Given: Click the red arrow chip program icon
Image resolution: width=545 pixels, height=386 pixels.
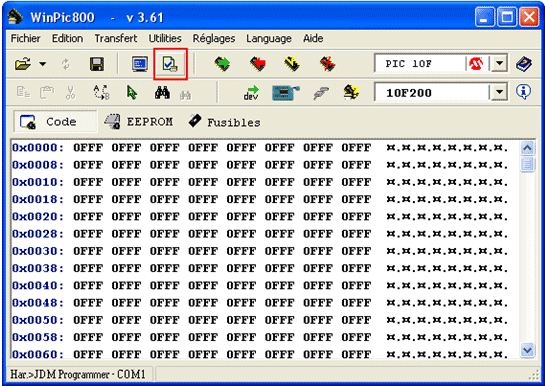Looking at the screenshot, I should pyautogui.click(x=258, y=64).
